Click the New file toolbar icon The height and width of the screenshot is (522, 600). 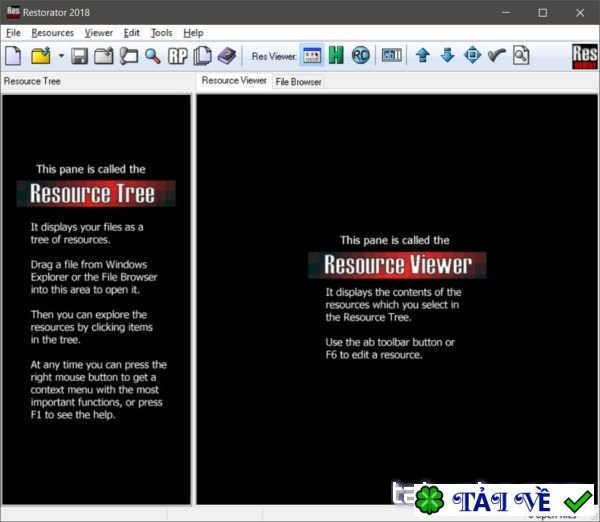click(13, 56)
